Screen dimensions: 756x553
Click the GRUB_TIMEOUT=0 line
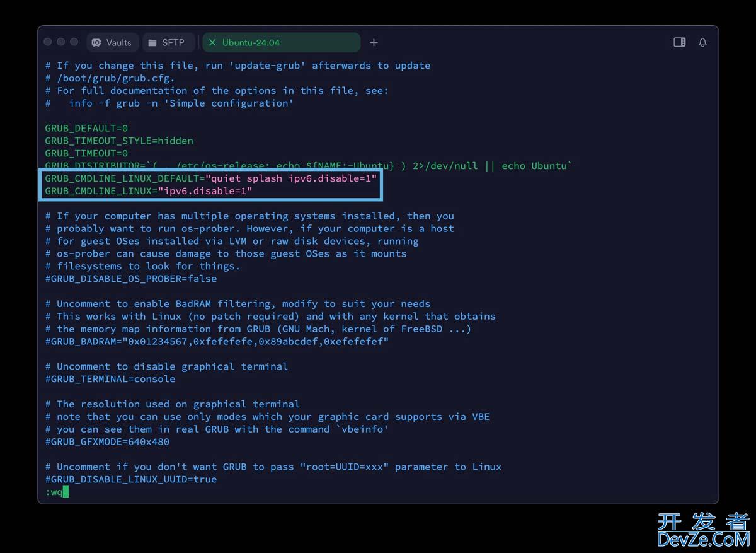point(86,153)
